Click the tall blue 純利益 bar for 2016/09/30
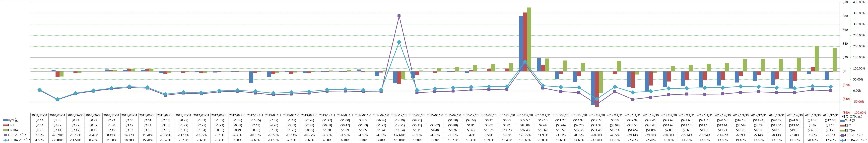The height and width of the screenshot is (143, 868). (x=521, y=44)
